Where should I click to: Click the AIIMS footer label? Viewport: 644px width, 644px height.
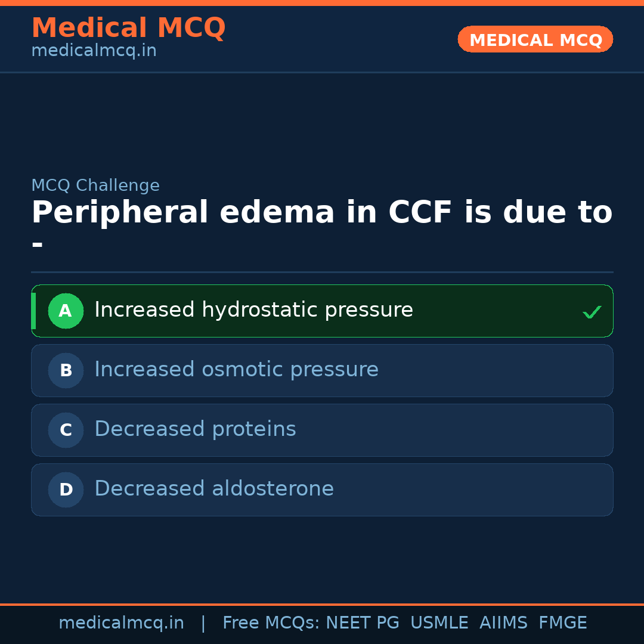click(503, 623)
